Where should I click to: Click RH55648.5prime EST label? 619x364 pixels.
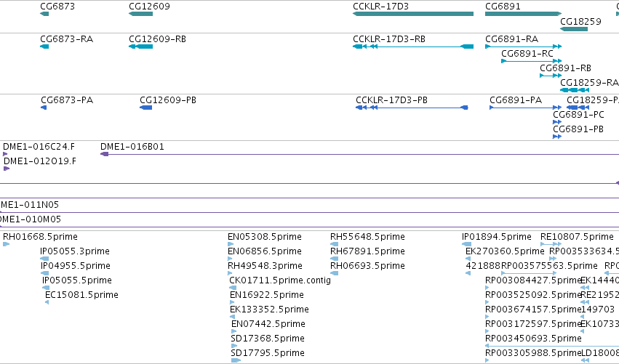pos(367,237)
